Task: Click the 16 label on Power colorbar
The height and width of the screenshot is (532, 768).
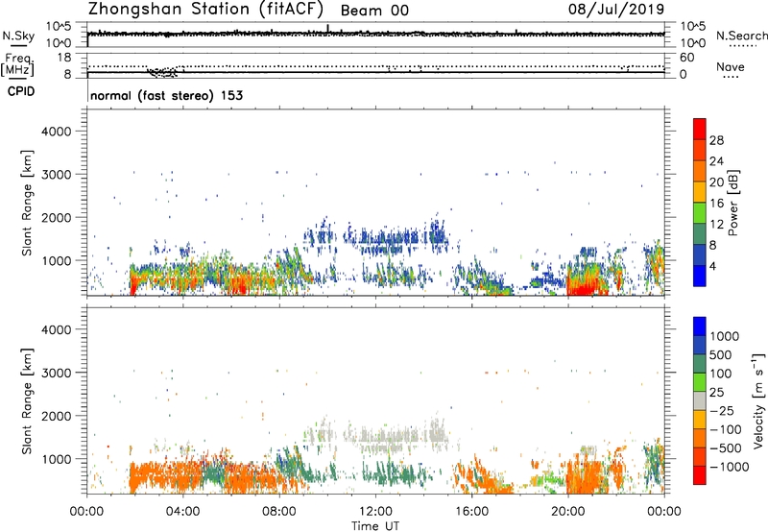Action: [716, 204]
